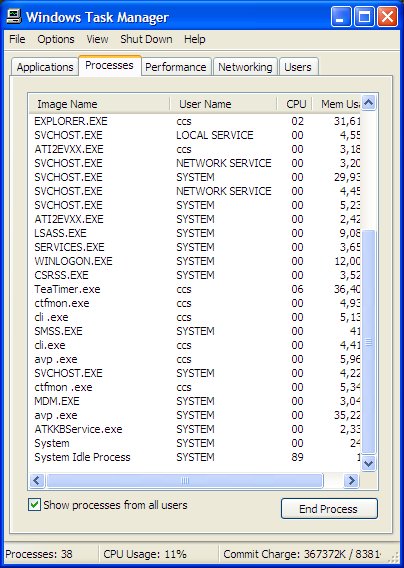Minimize the Task Manager window

[x=341, y=17]
